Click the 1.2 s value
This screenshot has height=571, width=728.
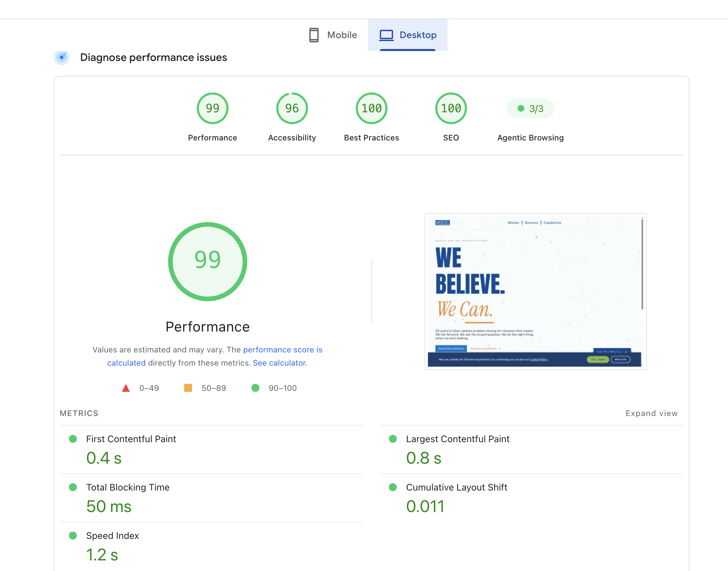pyautogui.click(x=102, y=555)
